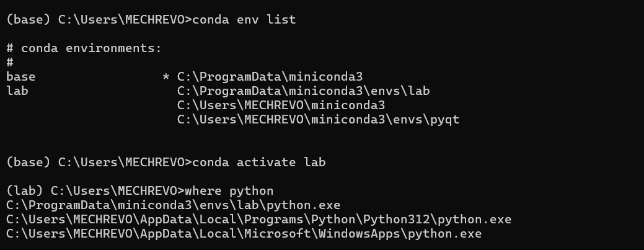Viewport: 644px width, 250px height.
Task: Click the "(lab)" prompt prefix
Action: click(25, 191)
